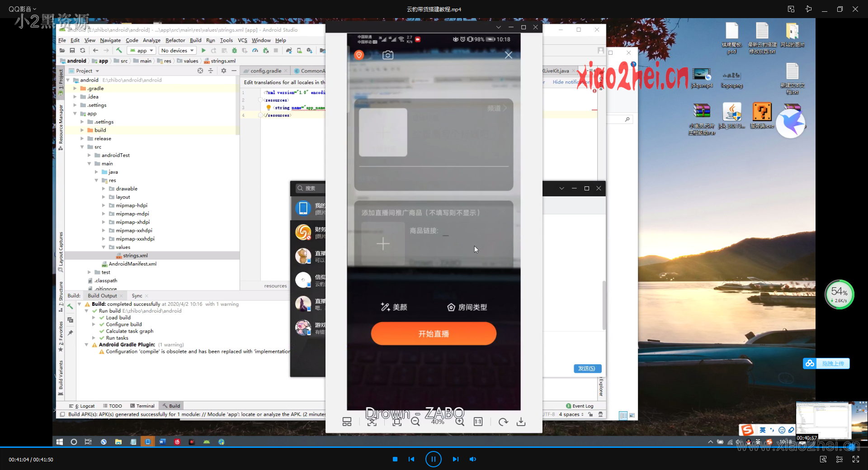Click the locate target icon in Project panel
The width and height of the screenshot is (868, 470).
tap(200, 71)
